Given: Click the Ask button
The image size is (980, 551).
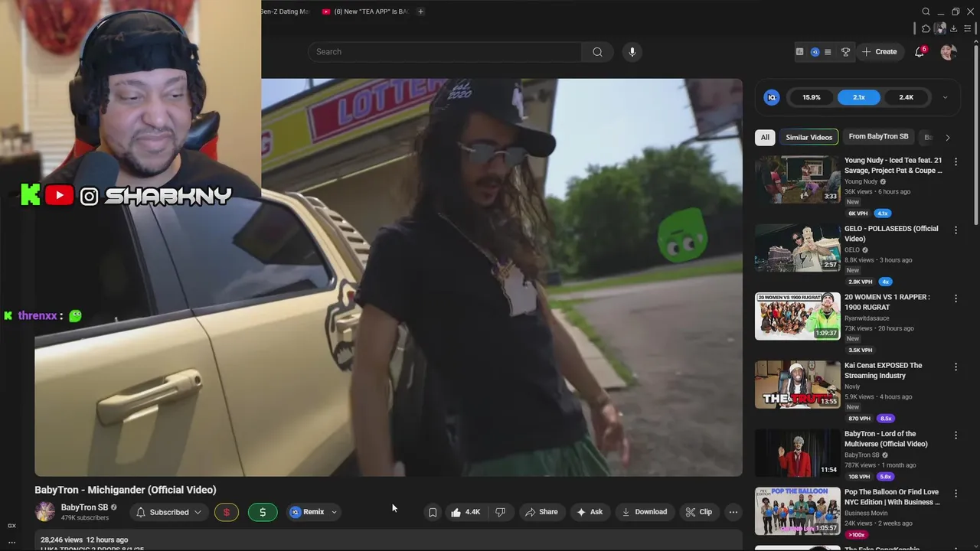Looking at the screenshot, I should pos(589,512).
